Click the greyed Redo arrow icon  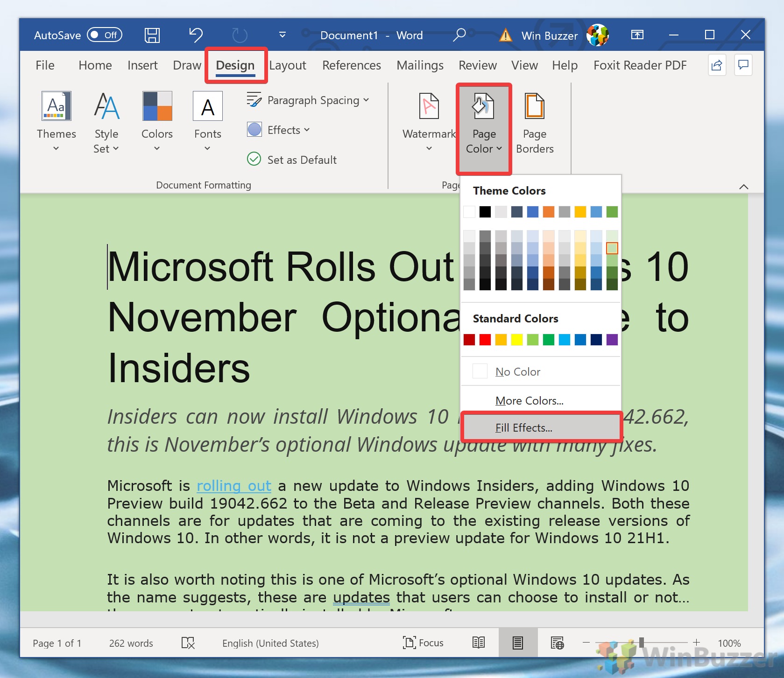tap(240, 35)
